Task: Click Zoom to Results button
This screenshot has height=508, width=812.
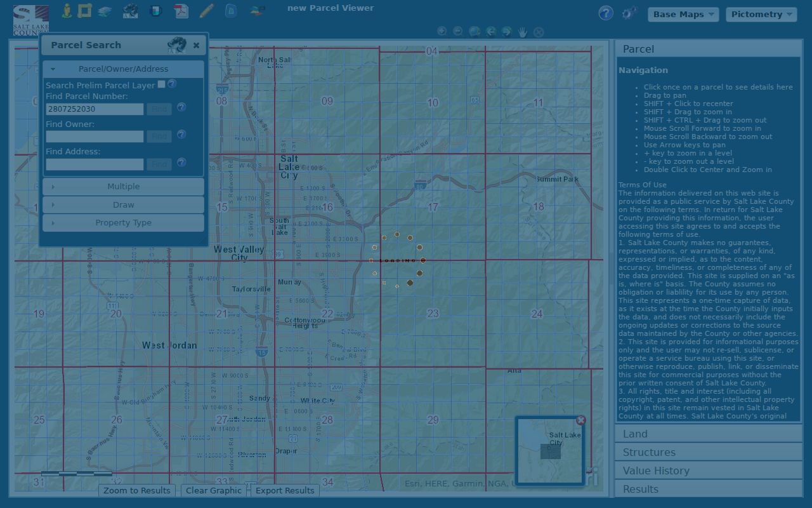Action: pos(137,490)
